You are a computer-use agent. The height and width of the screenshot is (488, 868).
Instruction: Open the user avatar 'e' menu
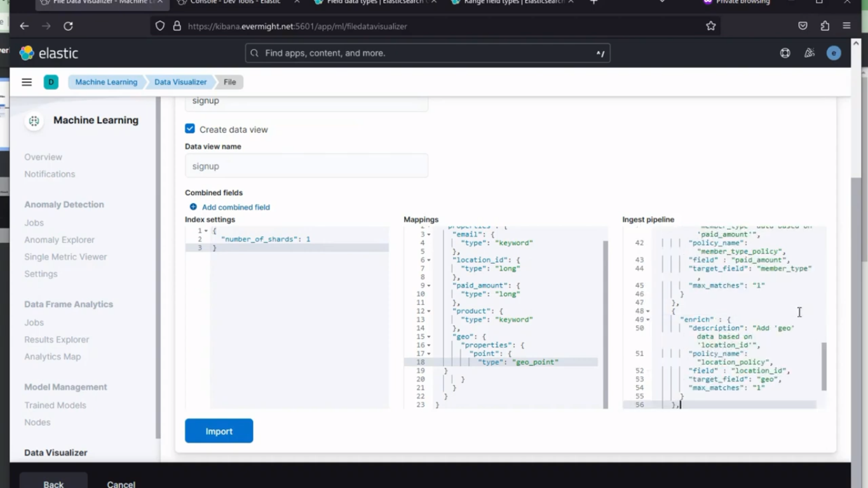coord(834,53)
